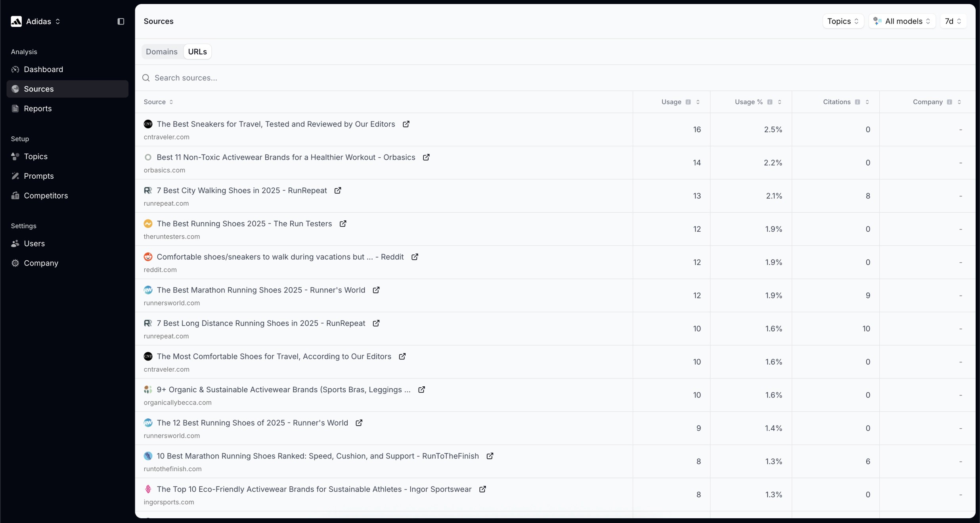Click citations value 8 for City Walking Shoes
This screenshot has width=980, height=523.
[x=868, y=196]
